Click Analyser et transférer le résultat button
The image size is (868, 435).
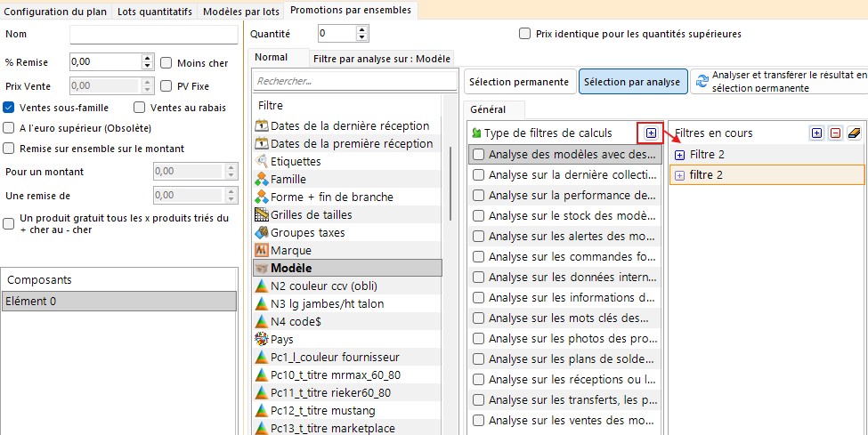pyautogui.click(x=780, y=81)
